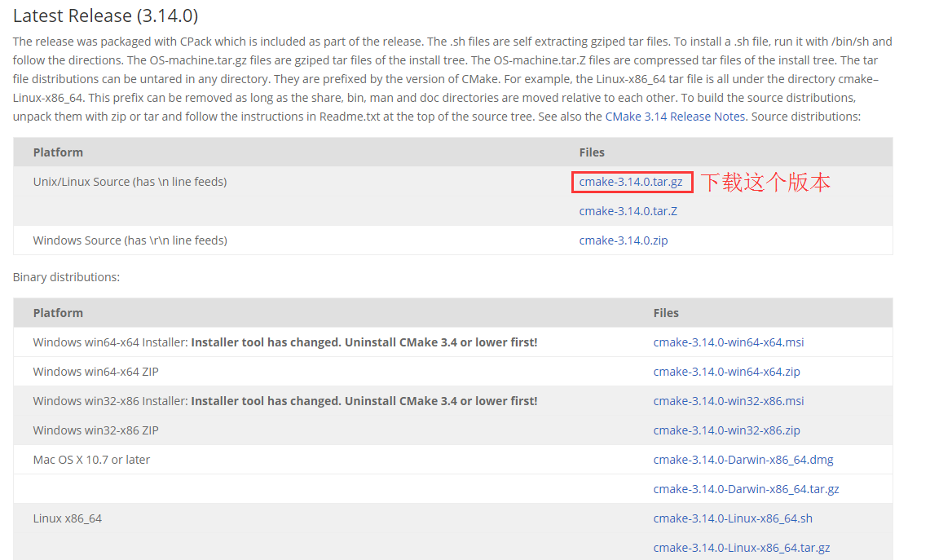Click the Windows win64-x64 ZIP cell
The height and width of the screenshot is (560, 930).
tap(95, 372)
